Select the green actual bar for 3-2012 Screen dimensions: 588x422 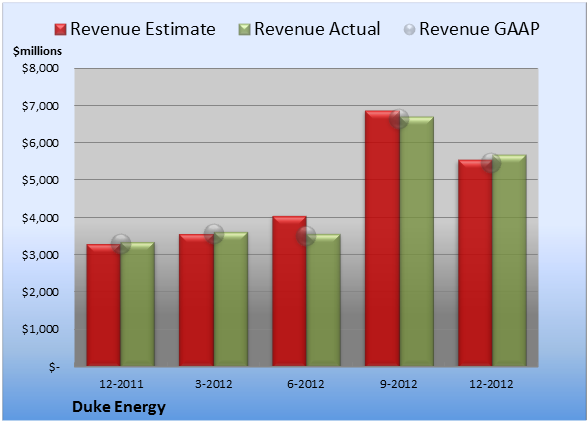point(231,299)
